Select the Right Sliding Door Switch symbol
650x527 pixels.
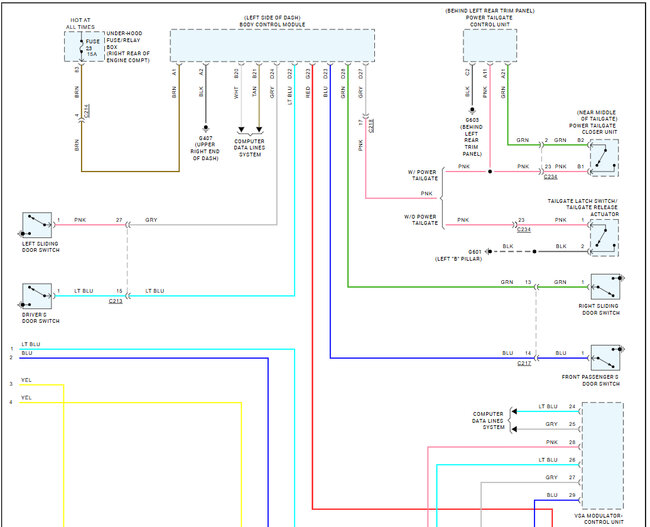[x=606, y=287]
